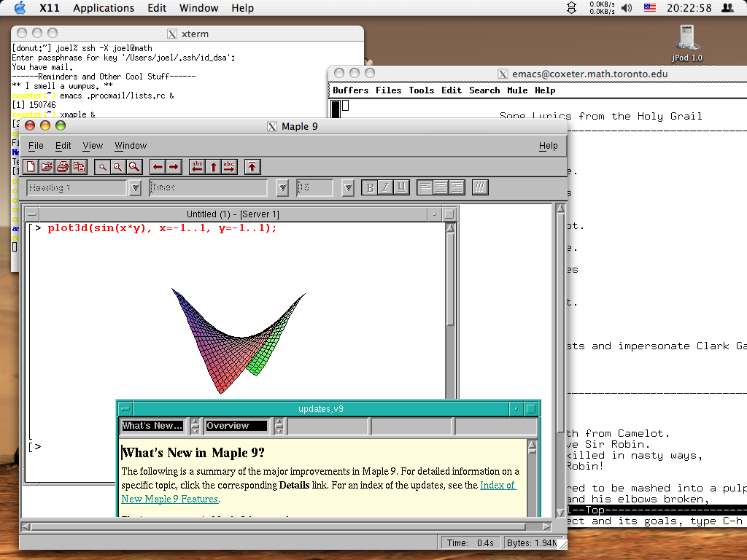
Task: Set right text alignment
Action: pyautogui.click(x=457, y=187)
